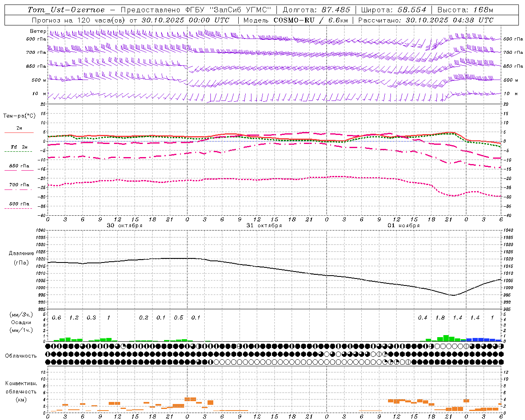Click the Тем-ра(°C) temperature panel label
This screenshot has height=420, width=525.
point(19,116)
